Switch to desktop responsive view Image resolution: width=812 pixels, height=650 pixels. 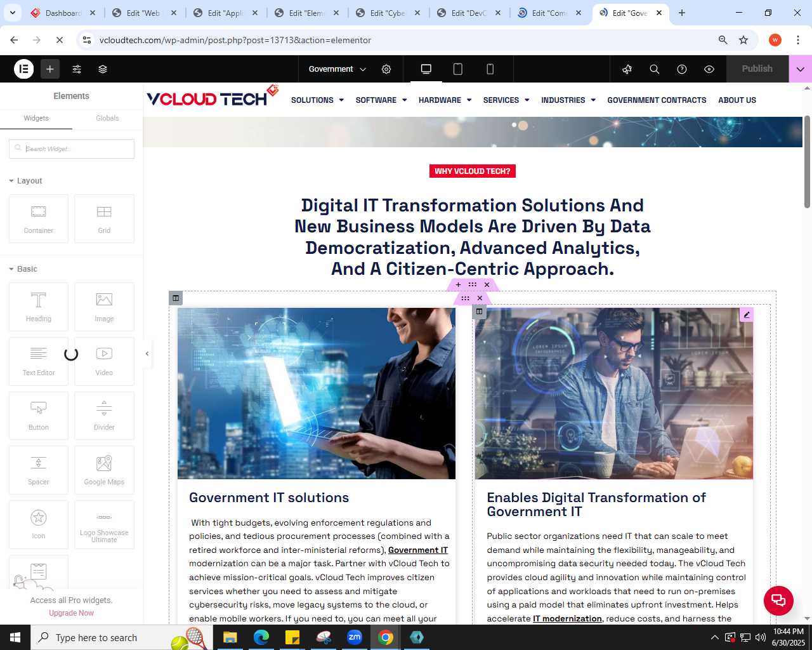(426, 69)
